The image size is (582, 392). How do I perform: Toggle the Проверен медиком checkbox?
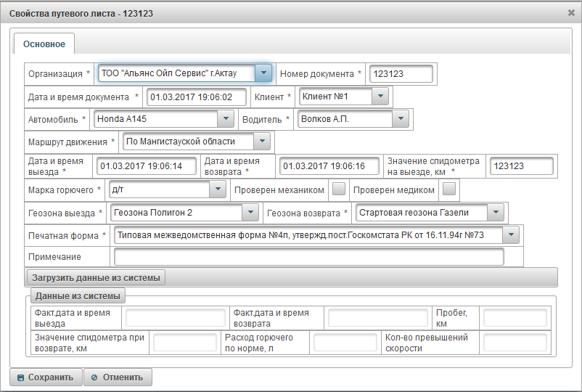pos(449,189)
